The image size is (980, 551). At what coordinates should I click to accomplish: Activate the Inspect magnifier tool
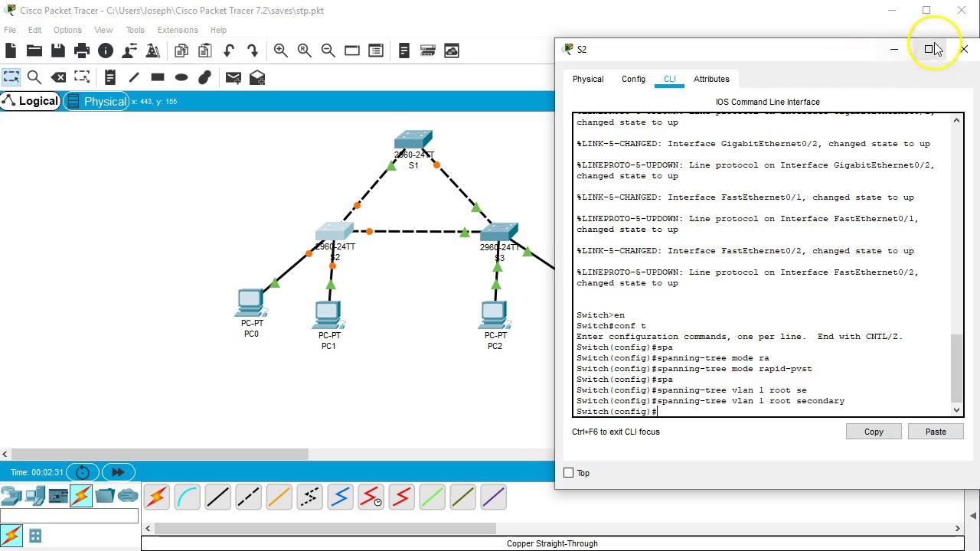[x=34, y=77]
